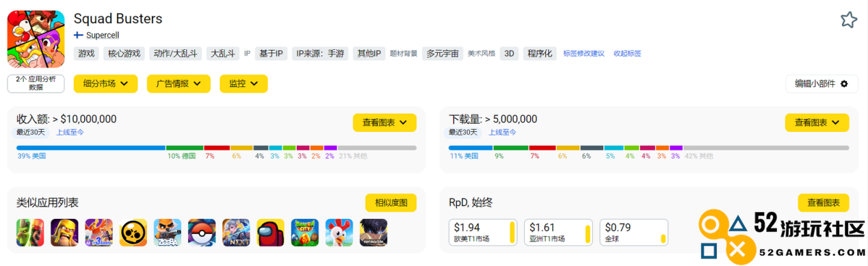Click the RpD, 始终 heading

point(471,202)
